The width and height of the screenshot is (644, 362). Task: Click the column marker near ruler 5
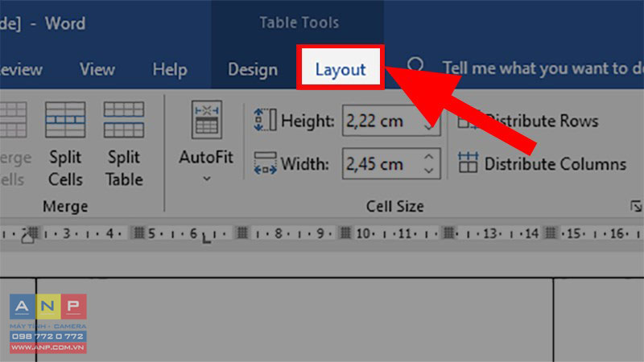coord(138,233)
